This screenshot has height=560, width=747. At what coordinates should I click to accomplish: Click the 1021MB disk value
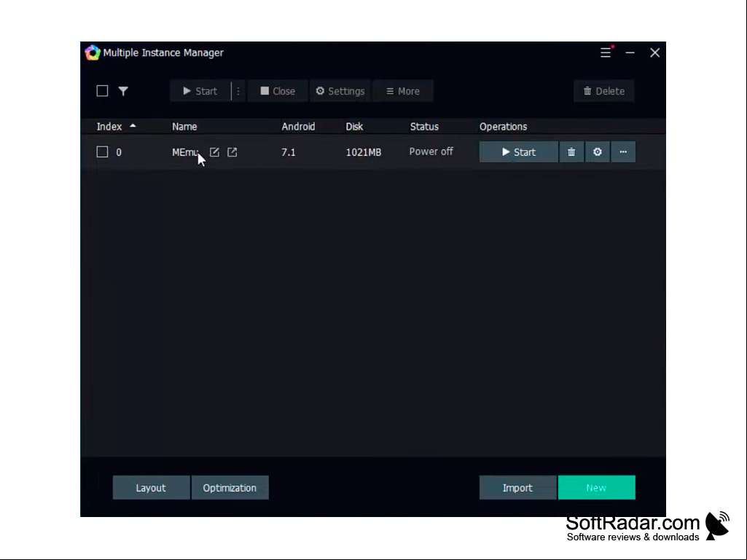click(x=364, y=152)
